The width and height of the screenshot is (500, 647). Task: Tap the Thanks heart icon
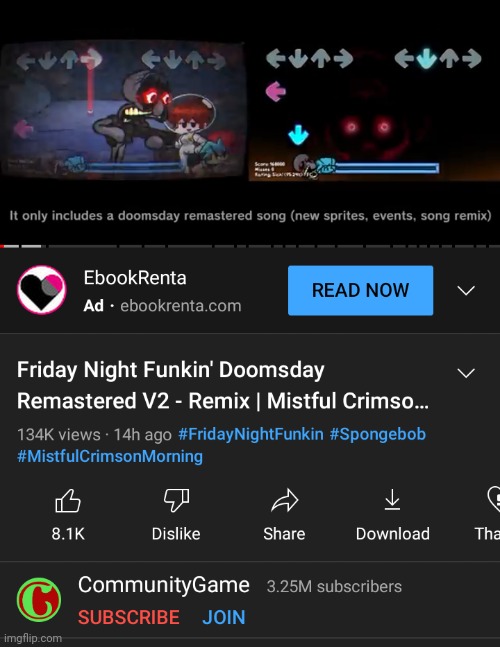pos(494,498)
